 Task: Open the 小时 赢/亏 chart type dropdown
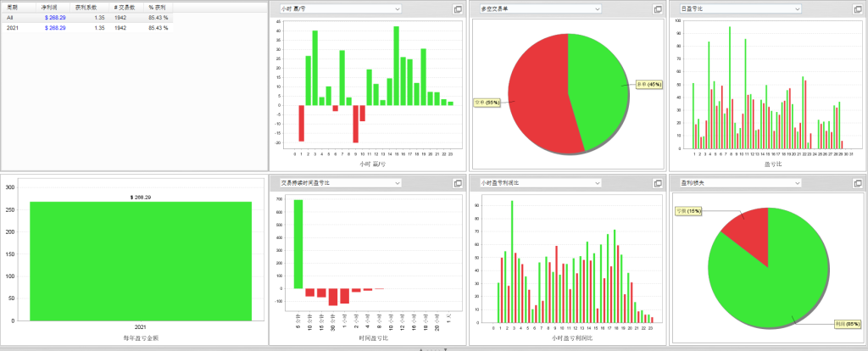pyautogui.click(x=341, y=8)
